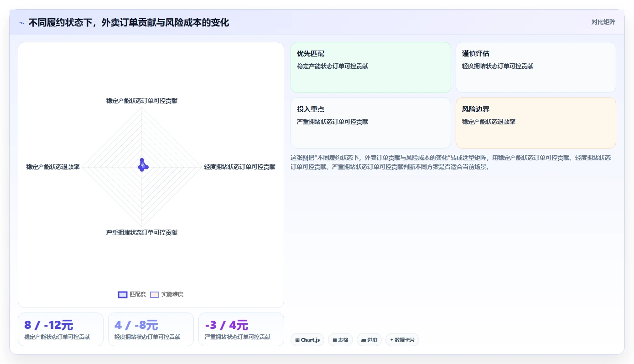
Task: Click the label under the 4 / -8元 value
Action: click(147, 337)
